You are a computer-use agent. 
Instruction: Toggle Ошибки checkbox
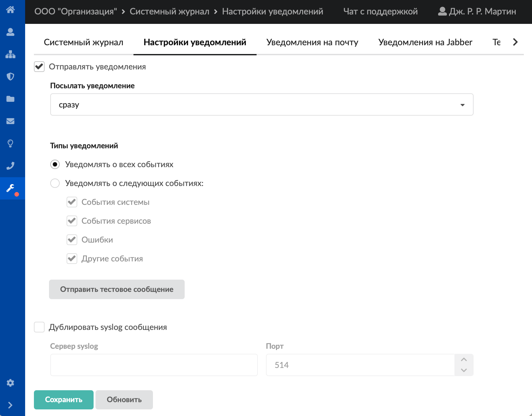[72, 240]
